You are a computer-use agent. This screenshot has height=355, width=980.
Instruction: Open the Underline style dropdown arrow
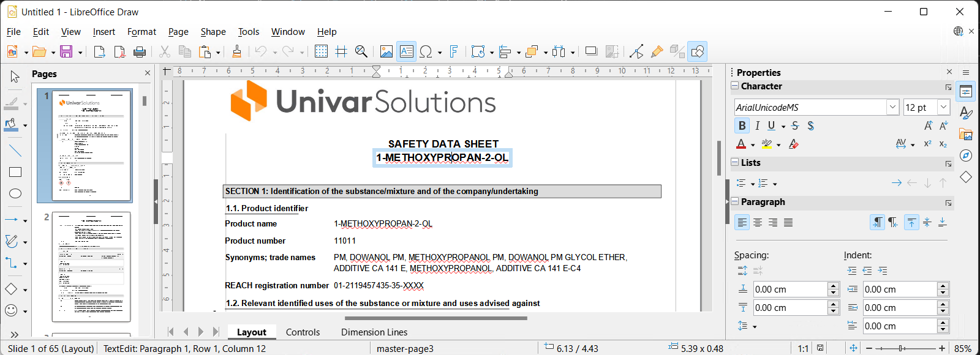pyautogui.click(x=783, y=126)
